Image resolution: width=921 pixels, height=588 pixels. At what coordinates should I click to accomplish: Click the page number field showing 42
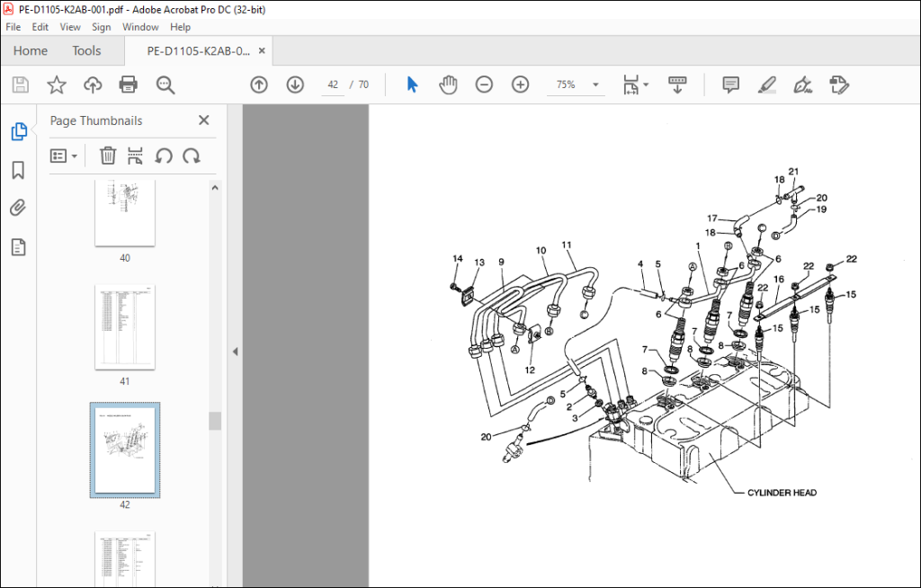pos(333,85)
